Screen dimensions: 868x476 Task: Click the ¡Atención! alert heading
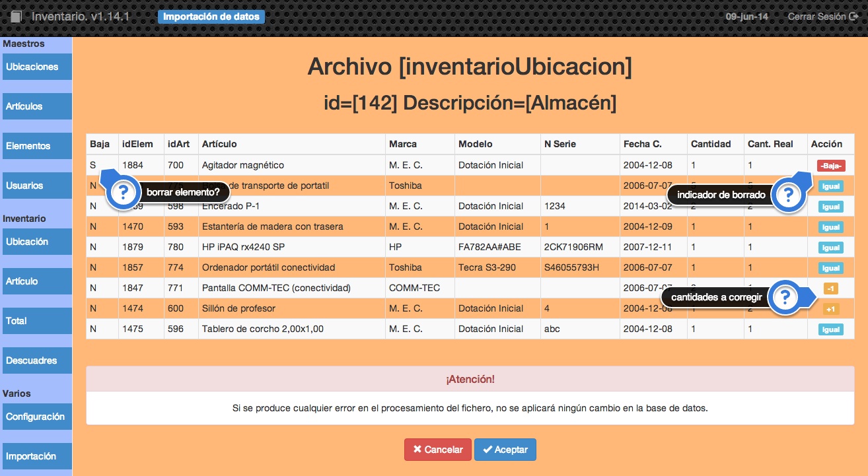pyautogui.click(x=470, y=380)
